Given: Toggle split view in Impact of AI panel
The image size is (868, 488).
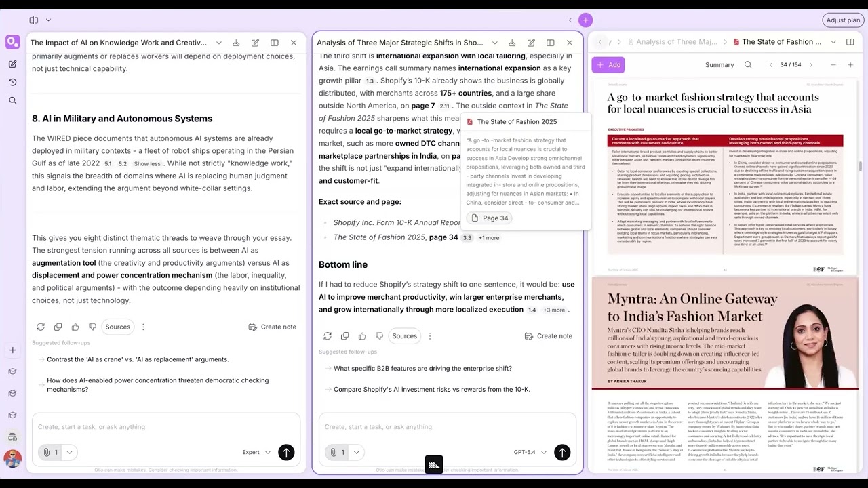Looking at the screenshot, I should 274,43.
